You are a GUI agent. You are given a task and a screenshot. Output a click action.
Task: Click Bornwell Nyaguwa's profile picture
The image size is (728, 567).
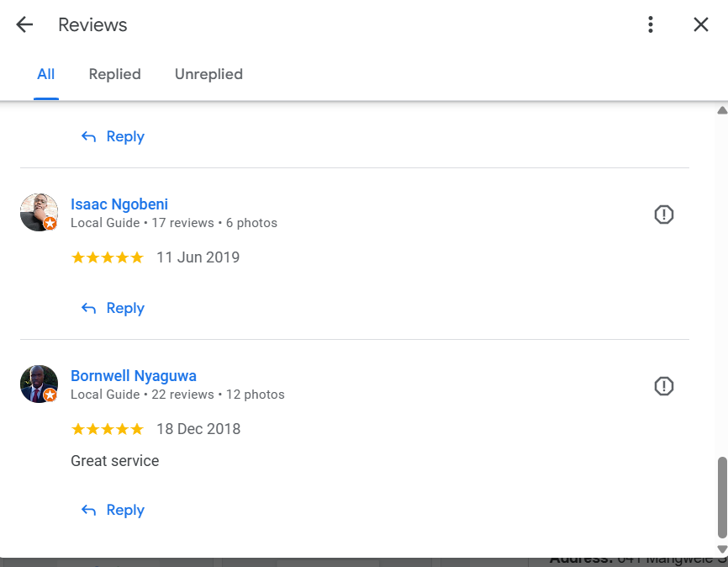pyautogui.click(x=39, y=384)
